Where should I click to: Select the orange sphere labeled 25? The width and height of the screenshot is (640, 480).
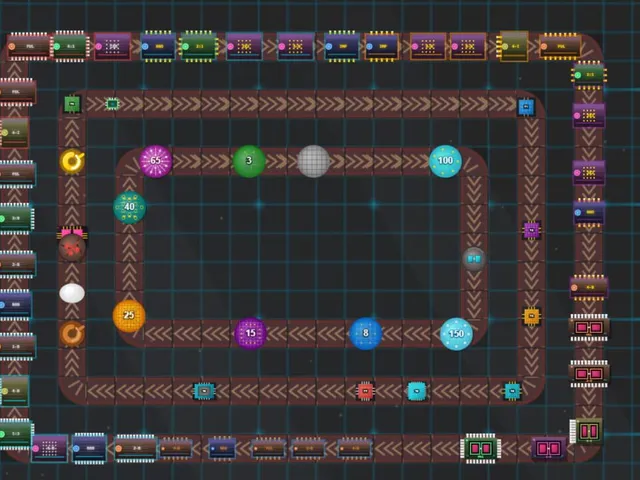coord(129,316)
